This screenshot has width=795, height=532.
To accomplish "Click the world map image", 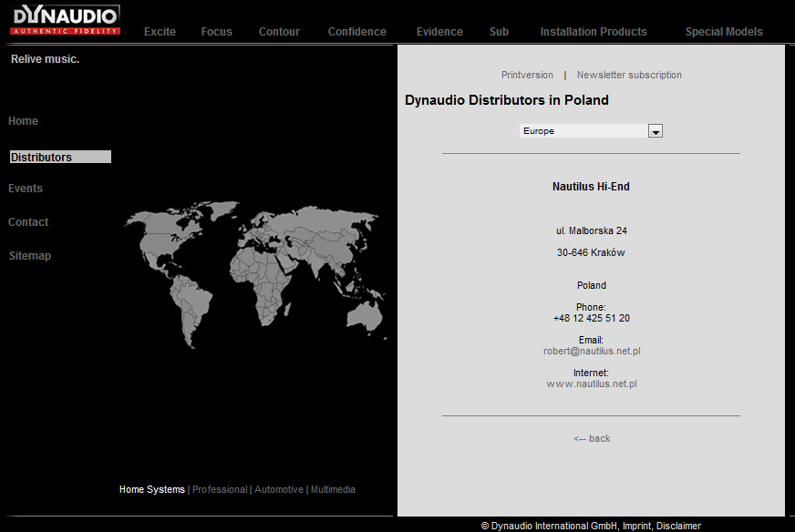I will [255, 274].
